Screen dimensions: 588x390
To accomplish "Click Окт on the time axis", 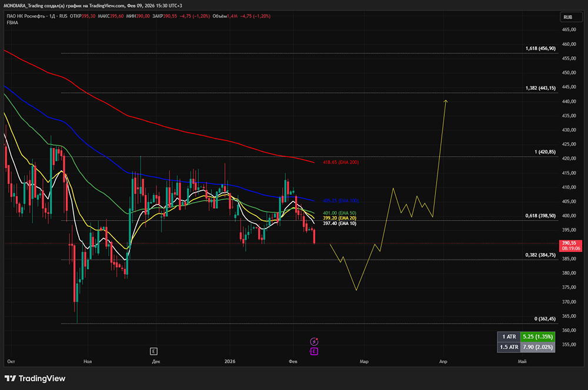I will coord(11,362).
